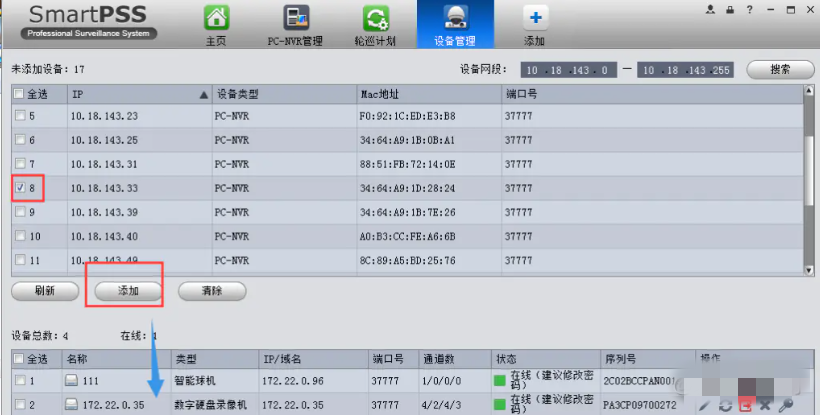This screenshot has height=415, width=820.
Task: Select MAC address 34:64:A9:1D:28:24
Action: pos(407,188)
